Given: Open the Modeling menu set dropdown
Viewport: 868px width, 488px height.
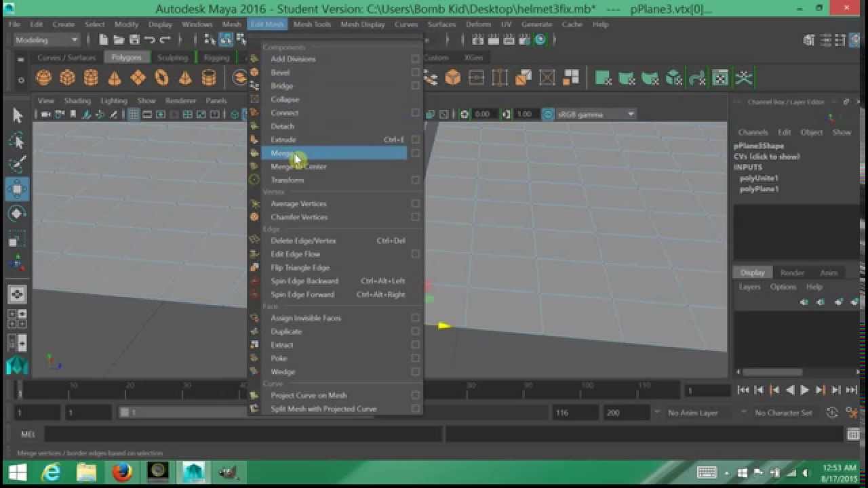Looking at the screenshot, I should pyautogui.click(x=46, y=40).
